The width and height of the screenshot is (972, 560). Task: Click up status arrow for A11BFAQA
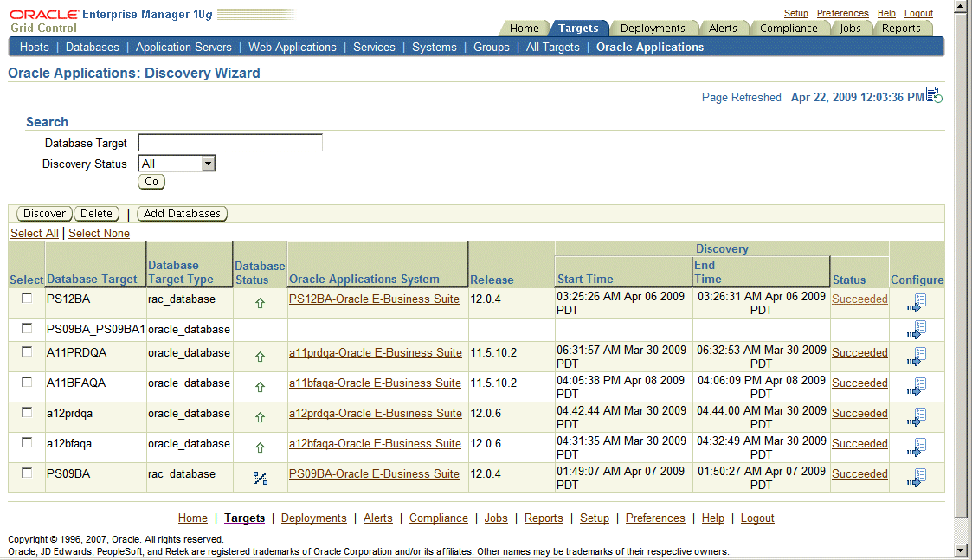point(261,387)
